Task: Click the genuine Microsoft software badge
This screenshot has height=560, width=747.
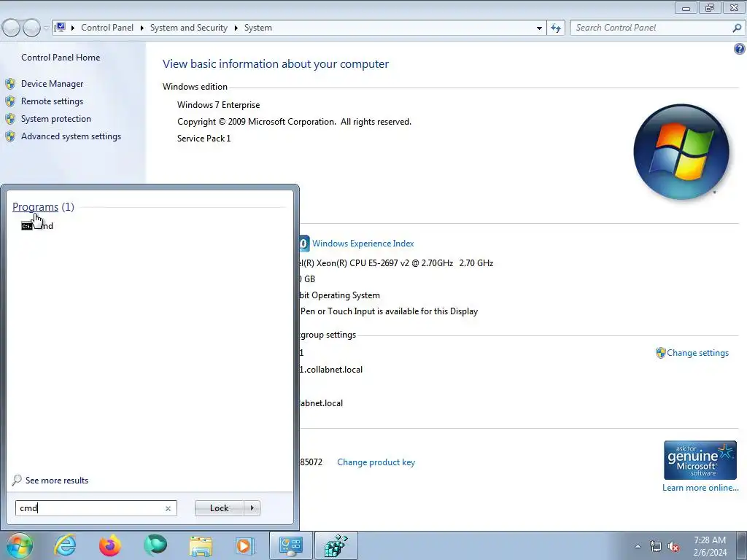Action: [700, 460]
